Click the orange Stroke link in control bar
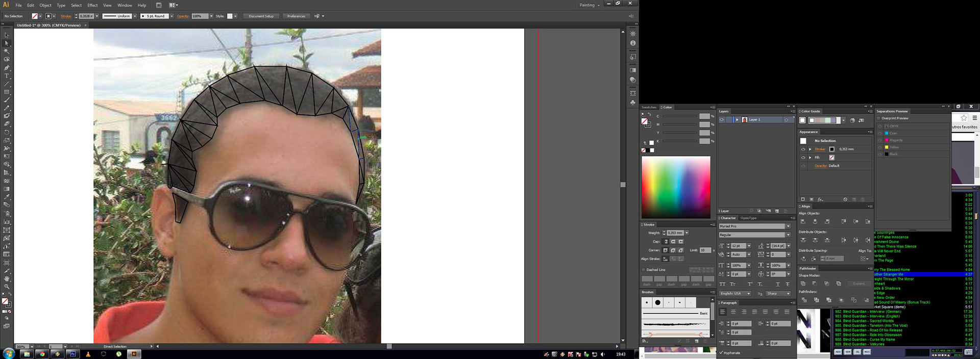Screen dimensions: 980x359 pyautogui.click(x=66, y=16)
